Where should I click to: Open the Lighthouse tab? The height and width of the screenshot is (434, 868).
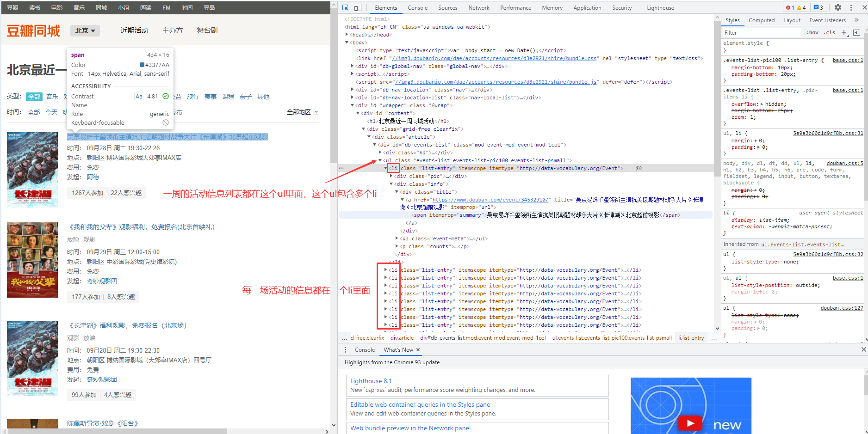[x=660, y=8]
